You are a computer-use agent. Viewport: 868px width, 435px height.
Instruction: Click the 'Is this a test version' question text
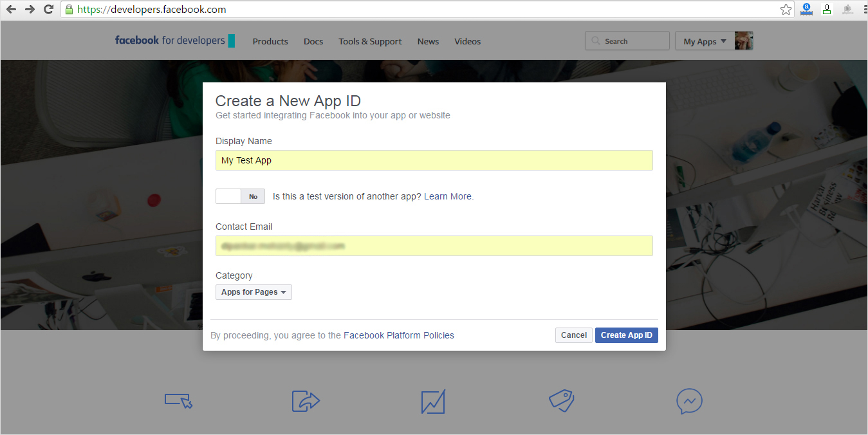click(x=347, y=196)
